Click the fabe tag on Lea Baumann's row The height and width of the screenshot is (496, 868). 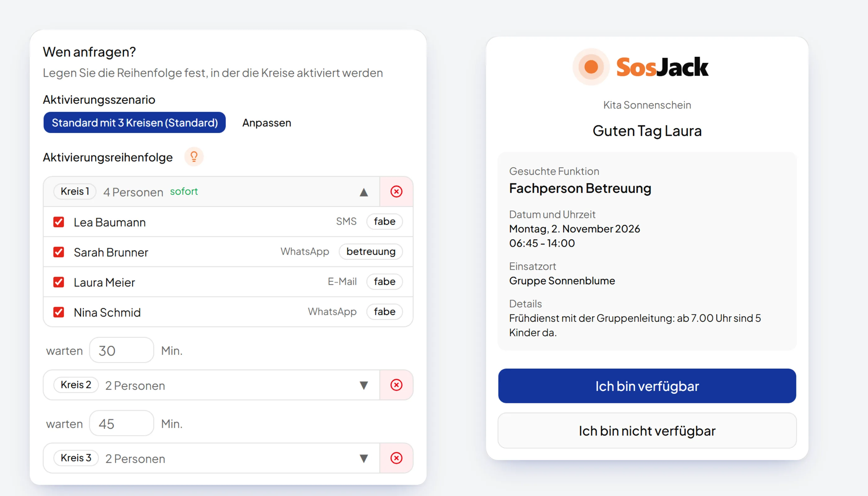(385, 221)
